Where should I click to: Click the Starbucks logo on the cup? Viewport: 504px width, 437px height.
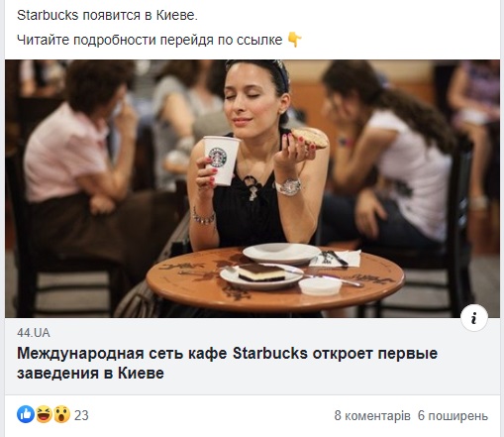218,158
